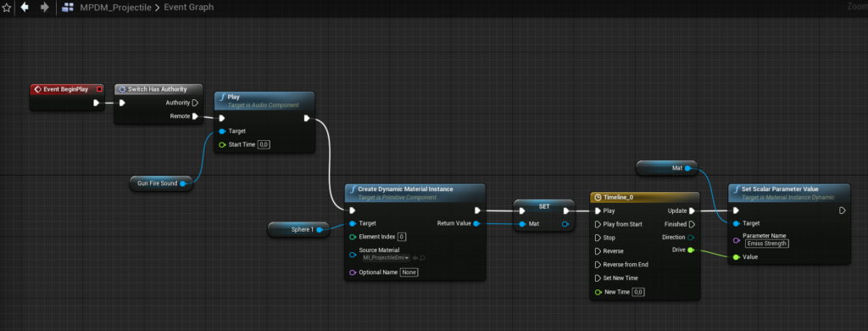
Task: Click Set Scalar Parameter Value Target pin
Action: point(736,223)
